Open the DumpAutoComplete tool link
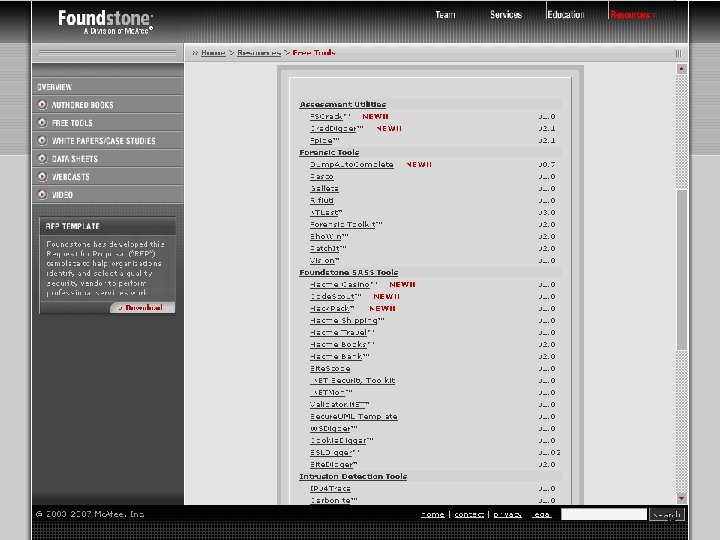This screenshot has height=540, width=720. click(x=352, y=164)
